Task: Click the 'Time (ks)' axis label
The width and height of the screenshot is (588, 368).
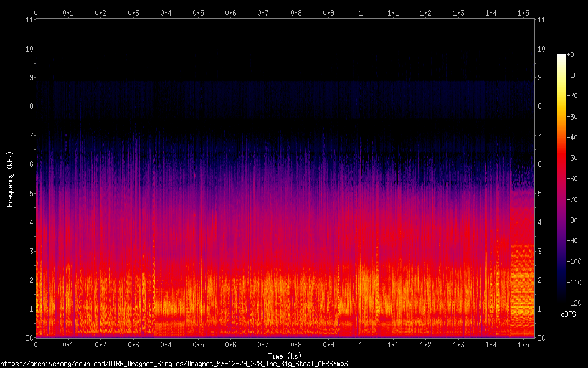Action: coord(285,356)
